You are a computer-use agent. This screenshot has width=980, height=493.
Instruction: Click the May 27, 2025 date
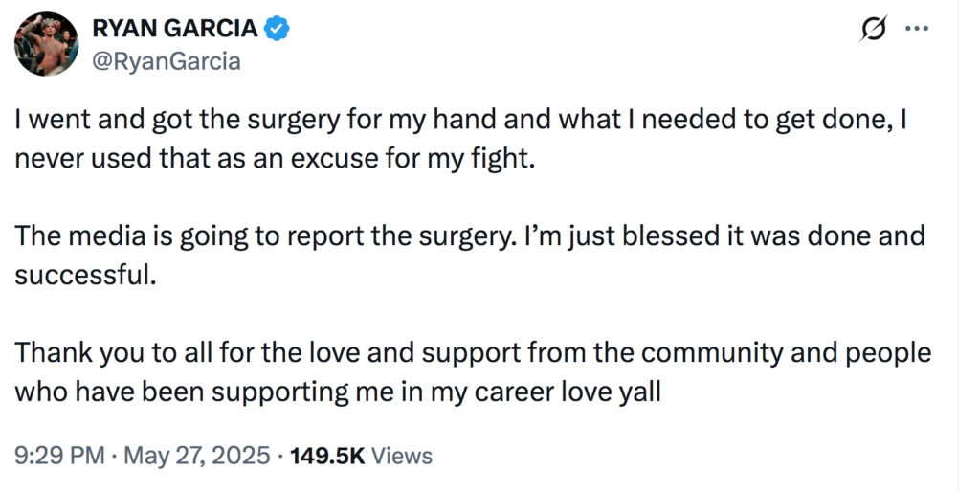click(x=197, y=456)
